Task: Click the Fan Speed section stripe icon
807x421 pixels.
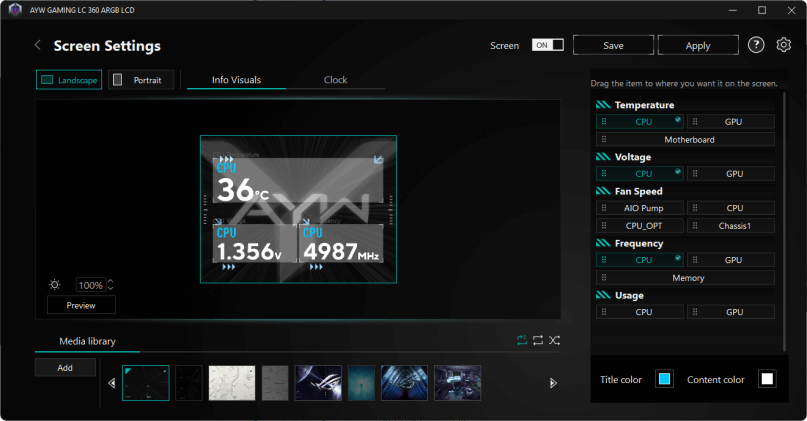Action: point(603,191)
